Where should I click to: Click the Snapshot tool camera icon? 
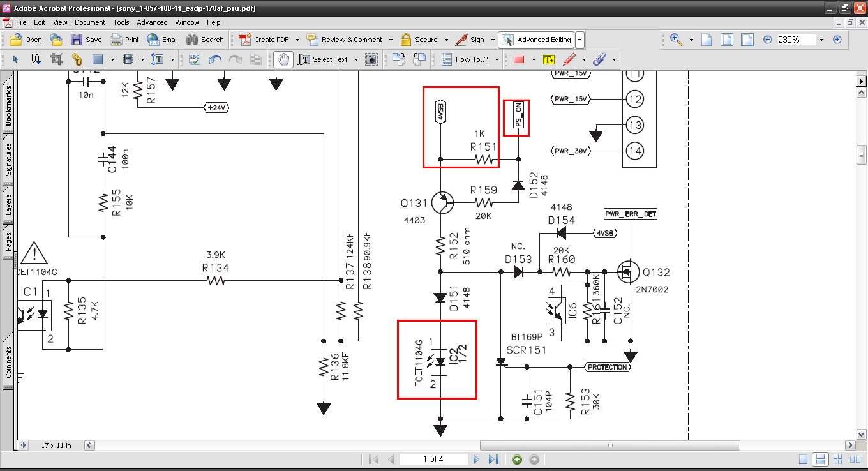click(371, 59)
